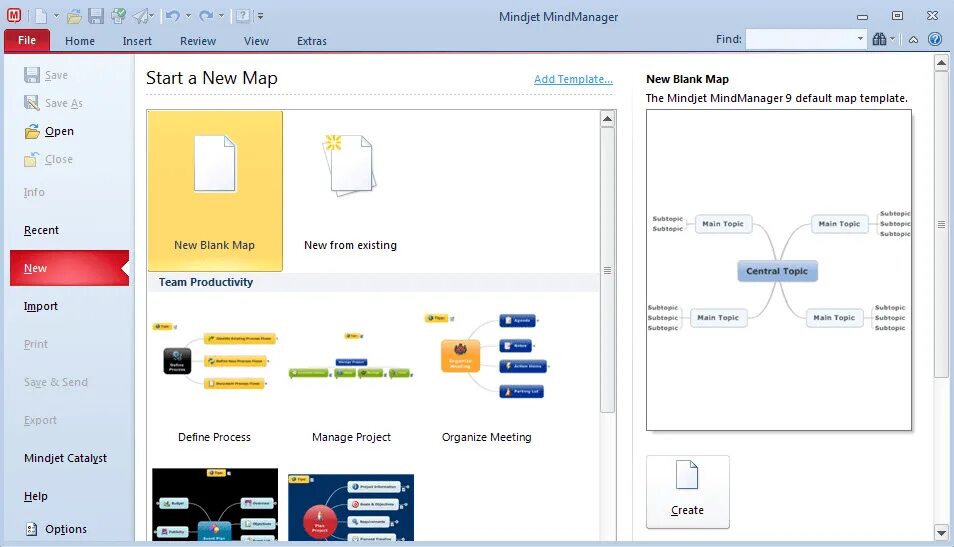Select the New from existing template
This screenshot has height=547, width=954.
[x=350, y=191]
